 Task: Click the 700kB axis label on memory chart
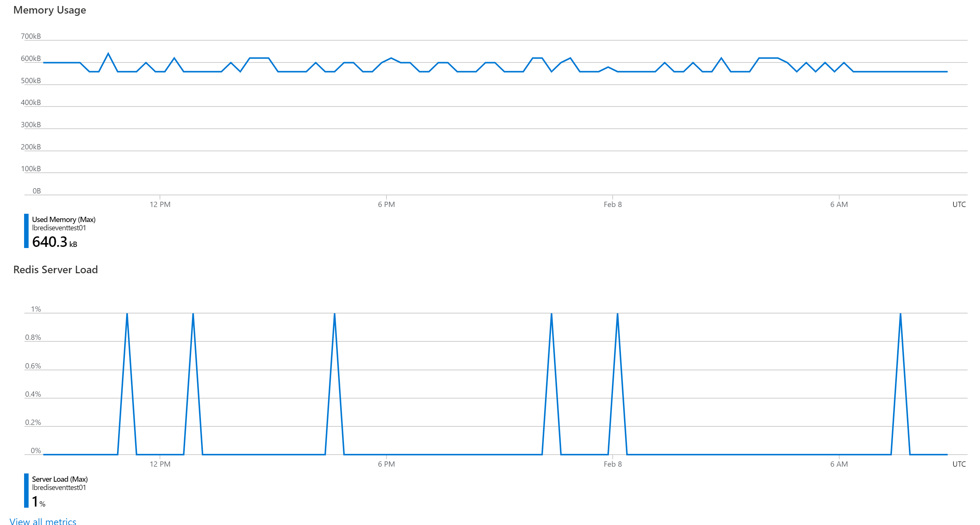click(31, 36)
